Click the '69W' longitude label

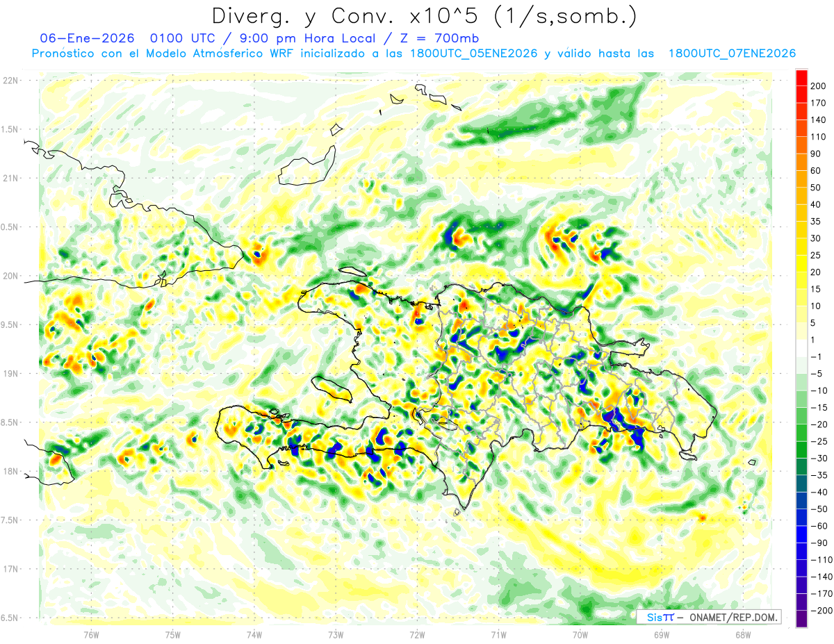click(x=662, y=634)
